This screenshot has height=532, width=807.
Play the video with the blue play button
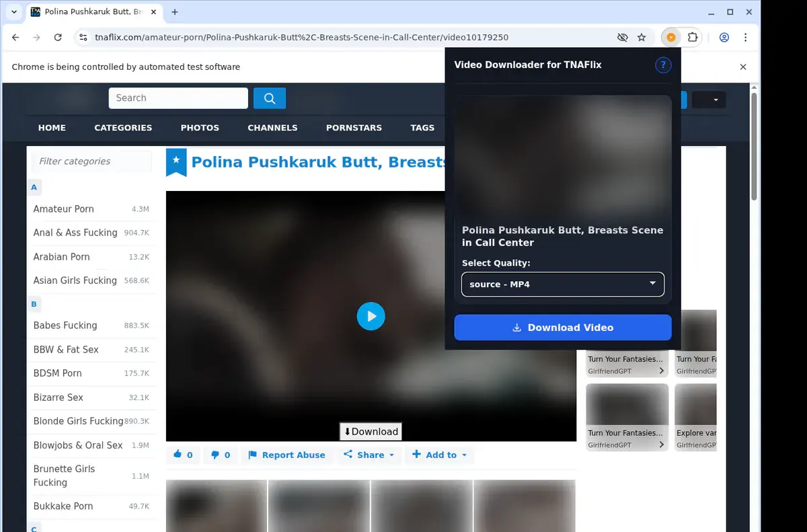coord(371,316)
